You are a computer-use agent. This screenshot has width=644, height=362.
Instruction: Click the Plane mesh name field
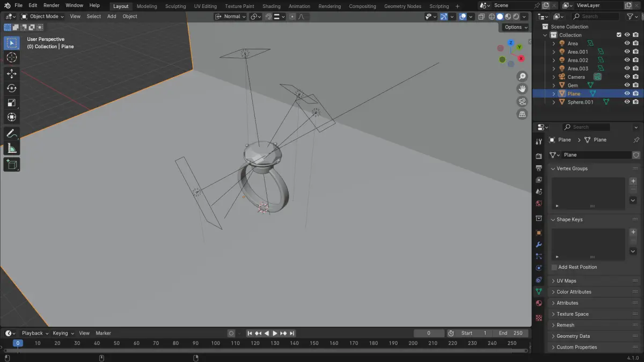point(596,155)
